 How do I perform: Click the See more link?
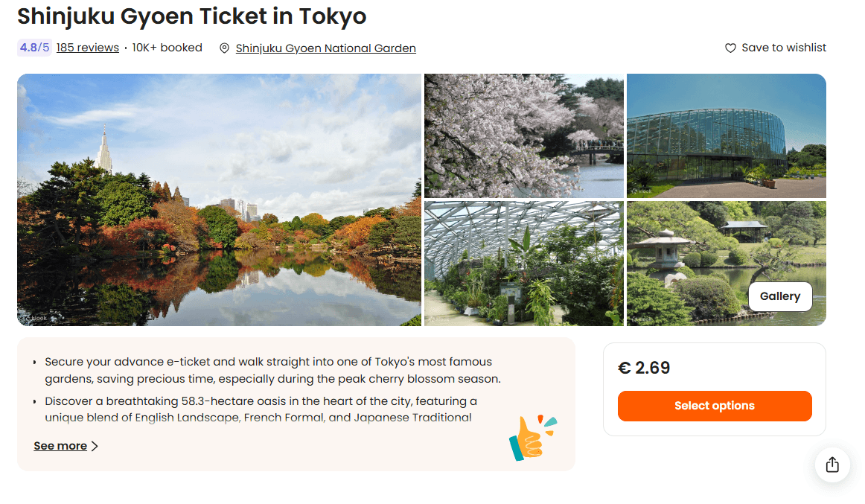coord(60,446)
